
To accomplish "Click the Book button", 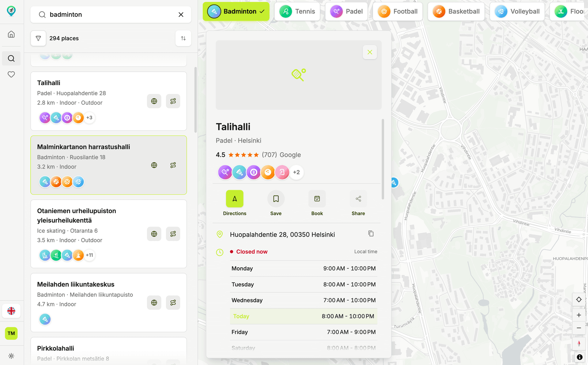I will pos(317,203).
